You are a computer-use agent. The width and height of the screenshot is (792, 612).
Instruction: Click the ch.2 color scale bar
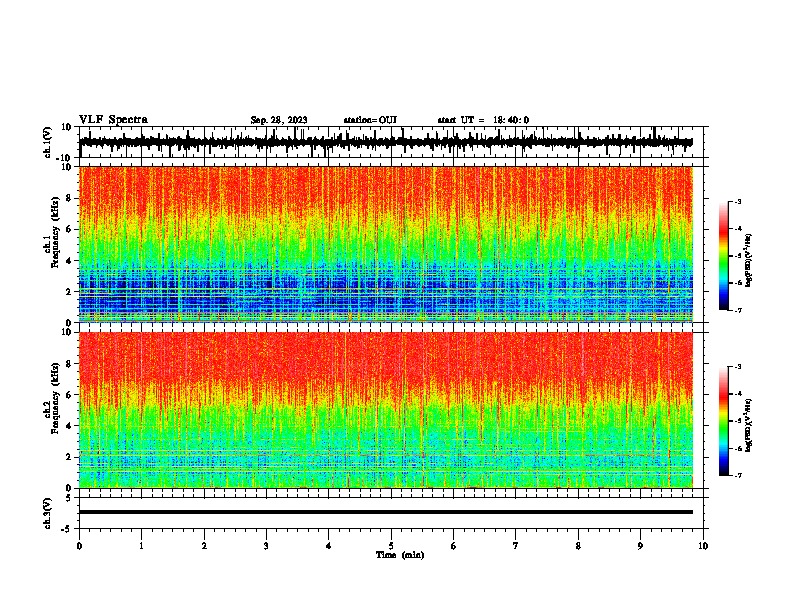(723, 421)
